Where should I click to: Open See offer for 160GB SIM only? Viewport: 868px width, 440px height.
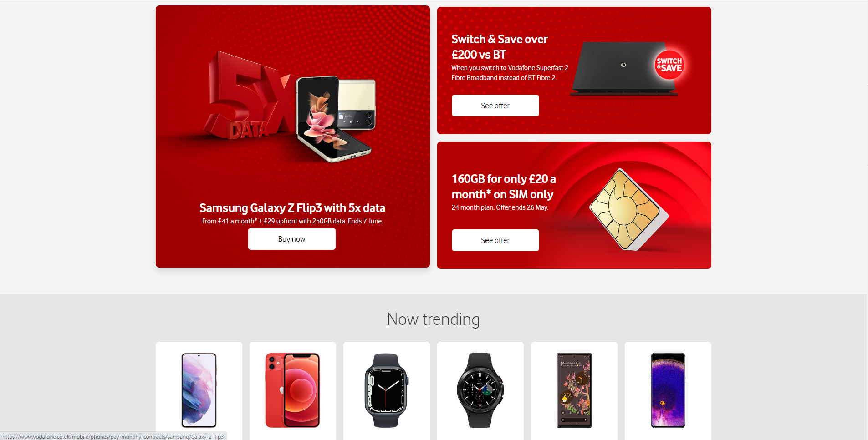[495, 240]
